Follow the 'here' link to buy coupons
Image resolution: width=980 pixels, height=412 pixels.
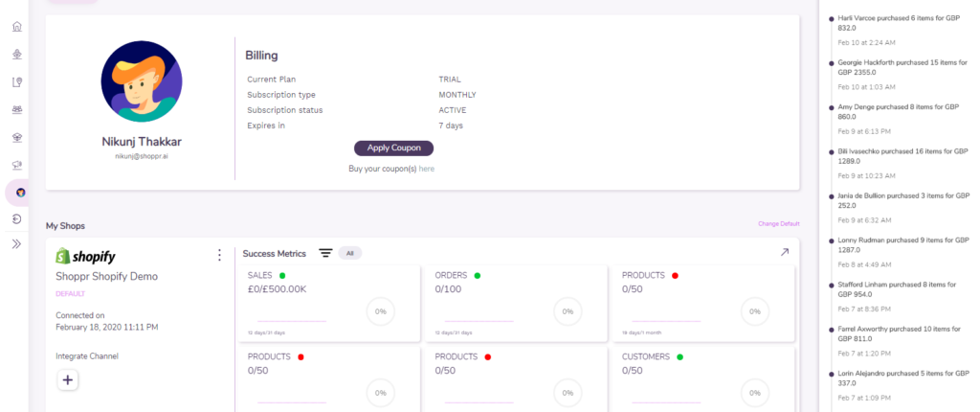tap(426, 169)
